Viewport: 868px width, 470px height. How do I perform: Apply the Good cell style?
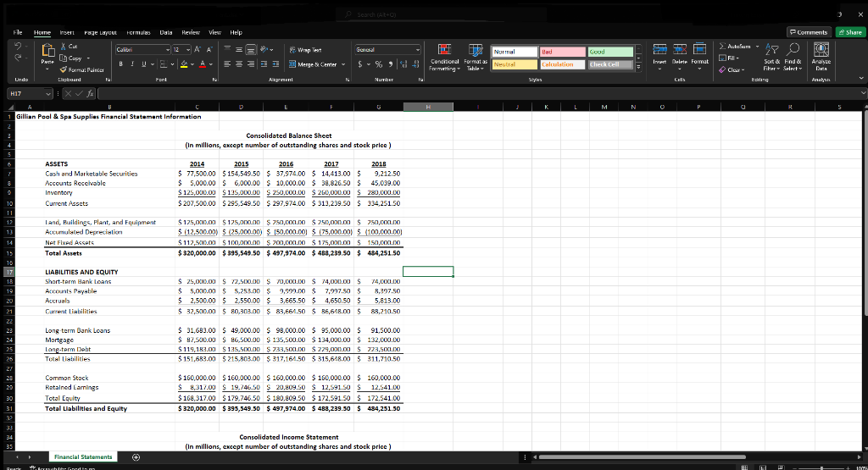(610, 52)
